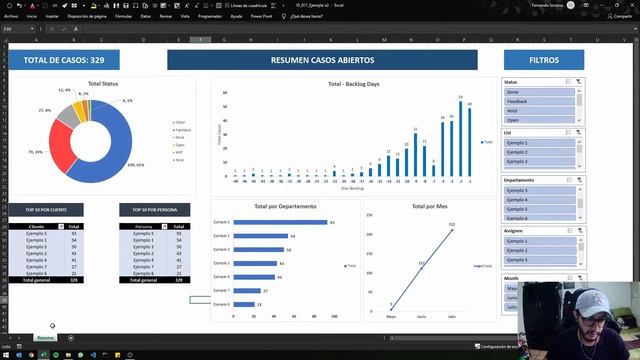Select 'Done' in the Status slicer
The image size is (640, 360).
click(x=539, y=92)
